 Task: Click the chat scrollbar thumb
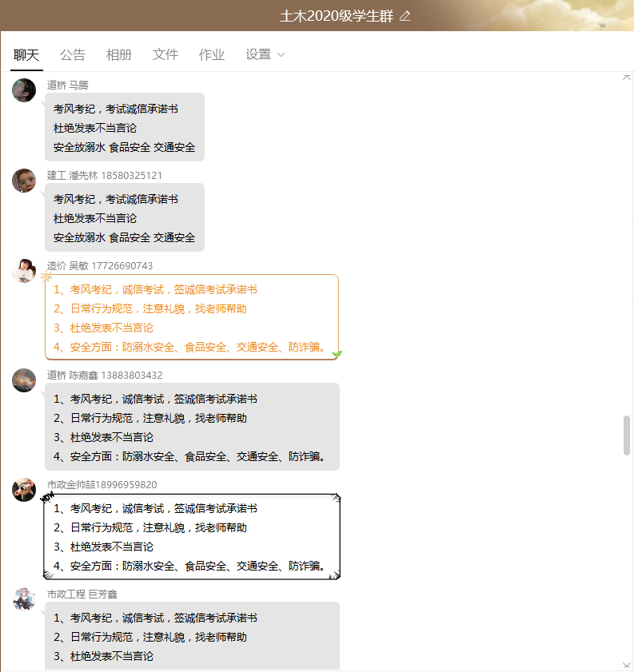[627, 435]
